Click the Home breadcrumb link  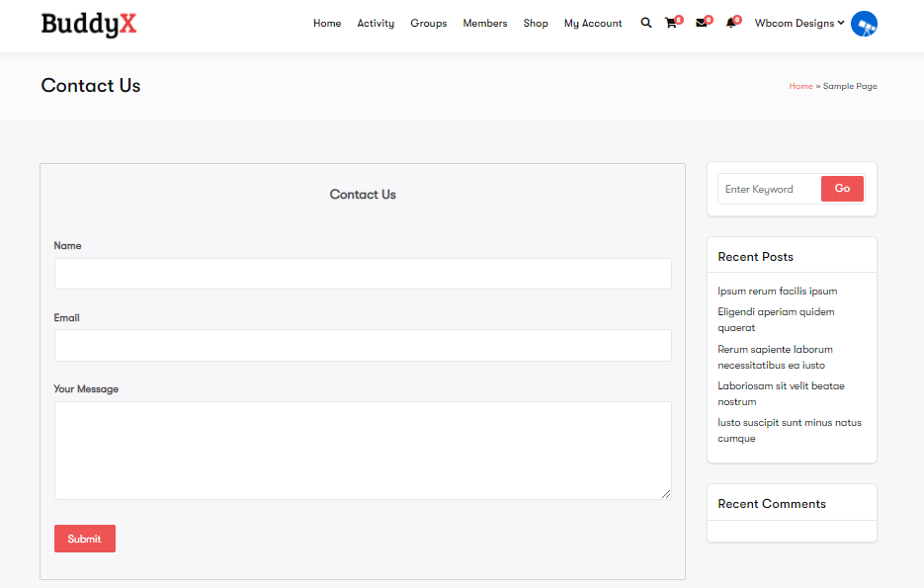800,86
